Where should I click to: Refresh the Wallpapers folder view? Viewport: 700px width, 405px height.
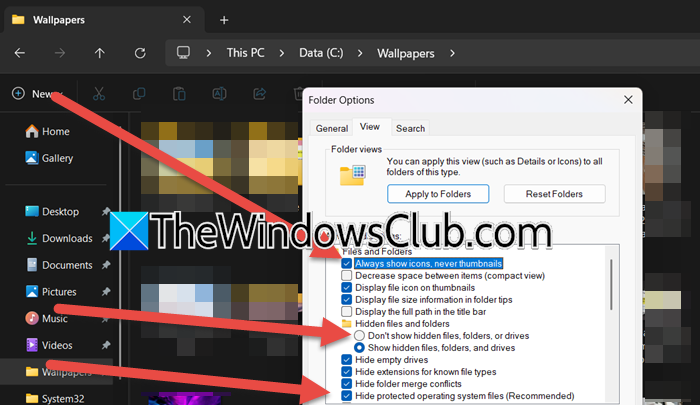pos(139,53)
